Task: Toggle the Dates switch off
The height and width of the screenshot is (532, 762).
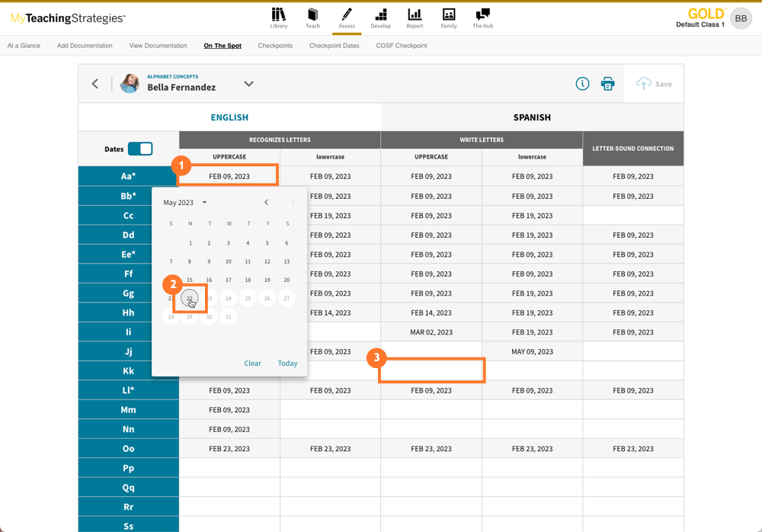Action: point(139,149)
